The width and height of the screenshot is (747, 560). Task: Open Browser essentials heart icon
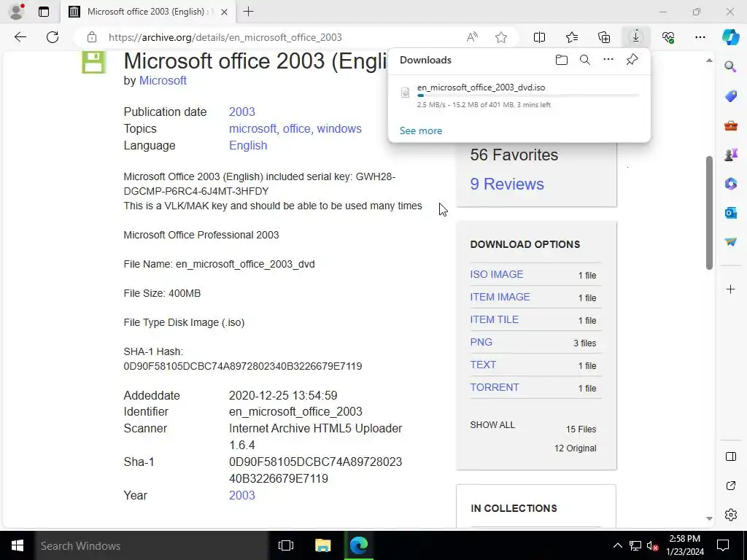(668, 37)
